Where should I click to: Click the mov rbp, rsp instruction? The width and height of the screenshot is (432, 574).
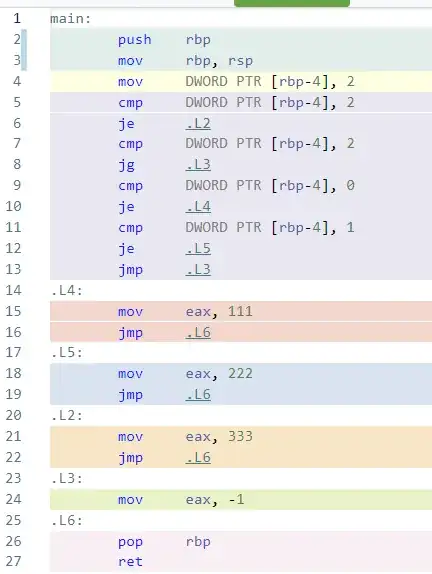[x=185, y=60]
